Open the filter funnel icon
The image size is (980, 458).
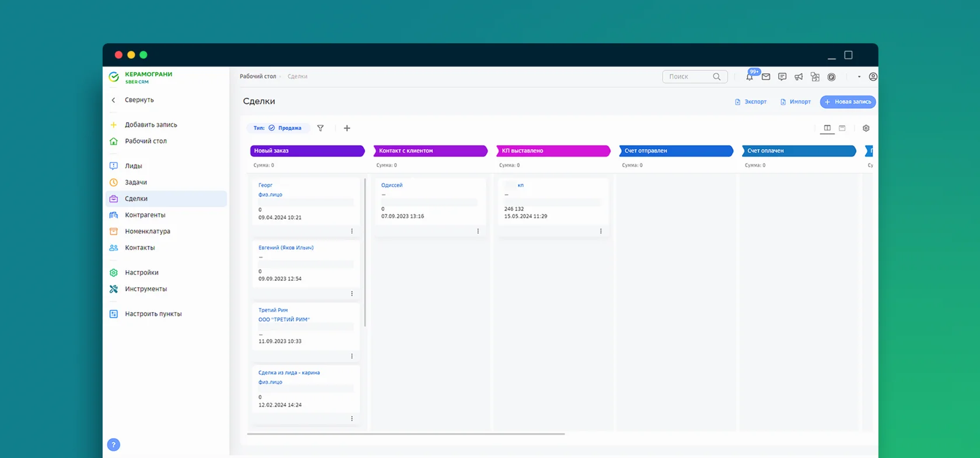pos(320,128)
